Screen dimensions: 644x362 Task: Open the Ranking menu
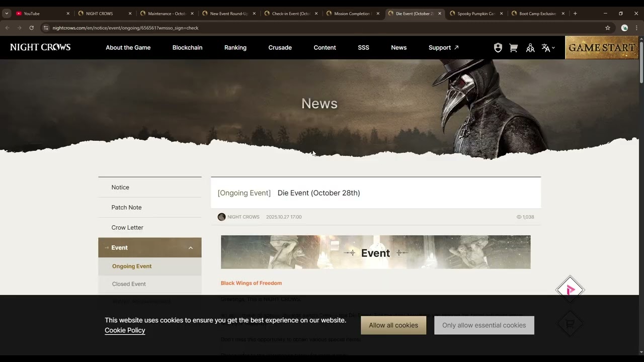coord(235,47)
